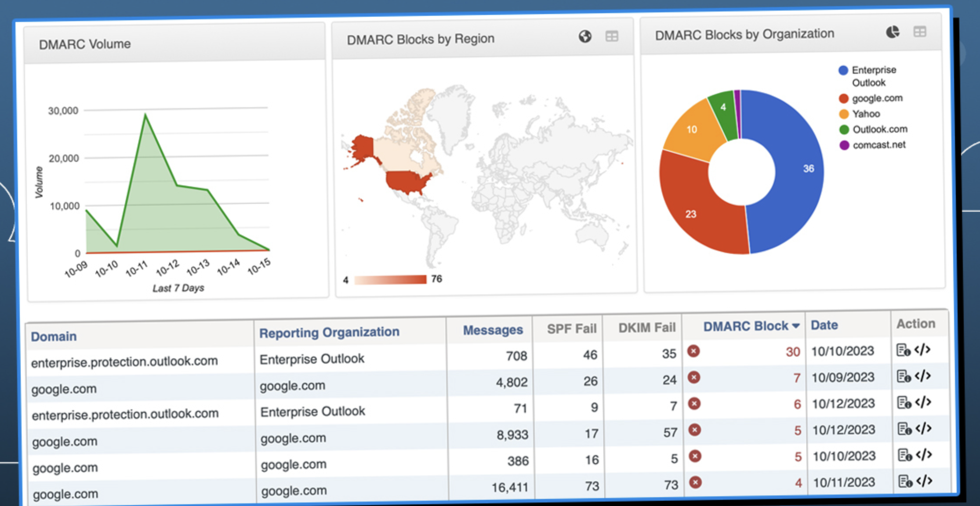Sort by Reporting Organization column header

click(x=329, y=333)
